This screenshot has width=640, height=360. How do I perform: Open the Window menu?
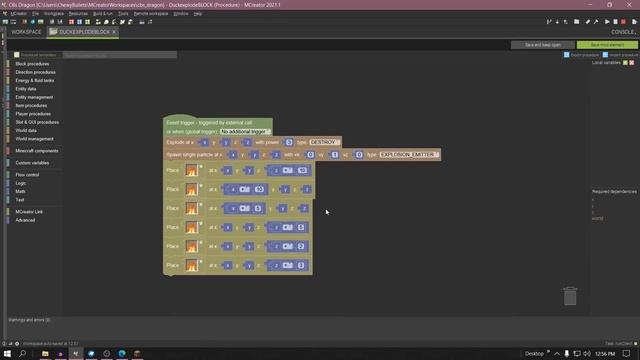point(181,13)
